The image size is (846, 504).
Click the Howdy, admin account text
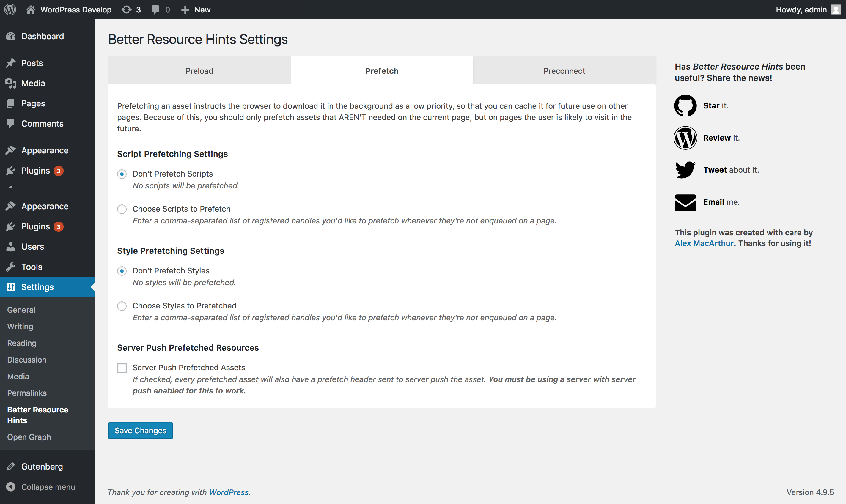point(801,10)
